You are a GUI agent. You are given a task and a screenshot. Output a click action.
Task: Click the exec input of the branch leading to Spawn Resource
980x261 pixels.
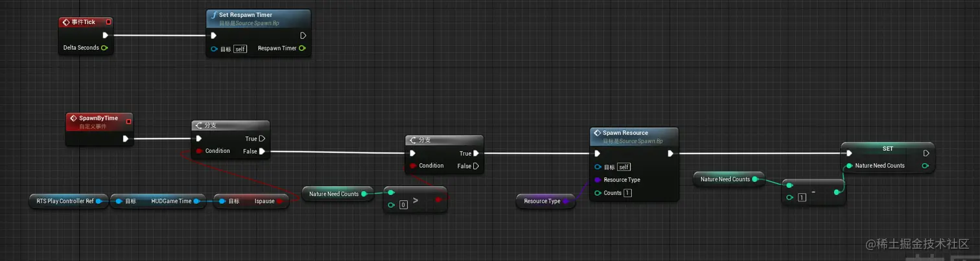tap(413, 153)
